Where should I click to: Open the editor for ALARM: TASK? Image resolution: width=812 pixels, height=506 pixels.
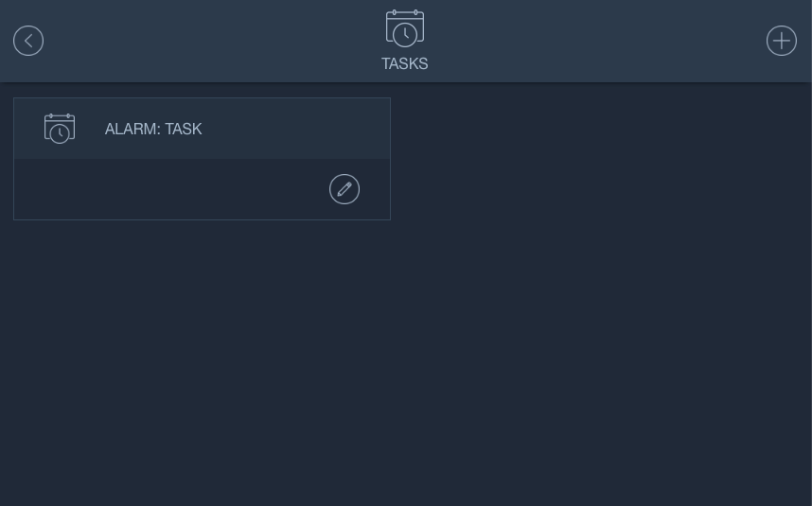pos(344,189)
